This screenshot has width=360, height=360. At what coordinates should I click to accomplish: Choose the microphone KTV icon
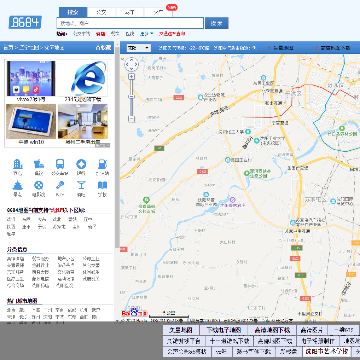(x=60, y=185)
